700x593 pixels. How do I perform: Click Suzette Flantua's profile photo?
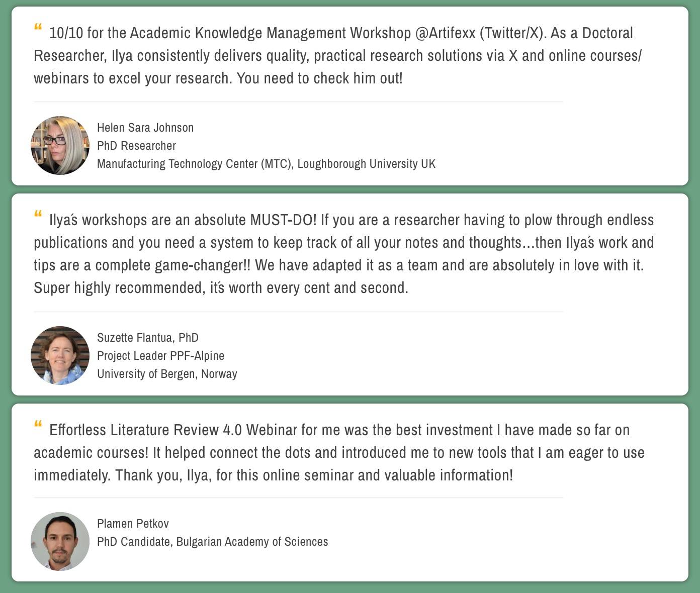pos(60,356)
